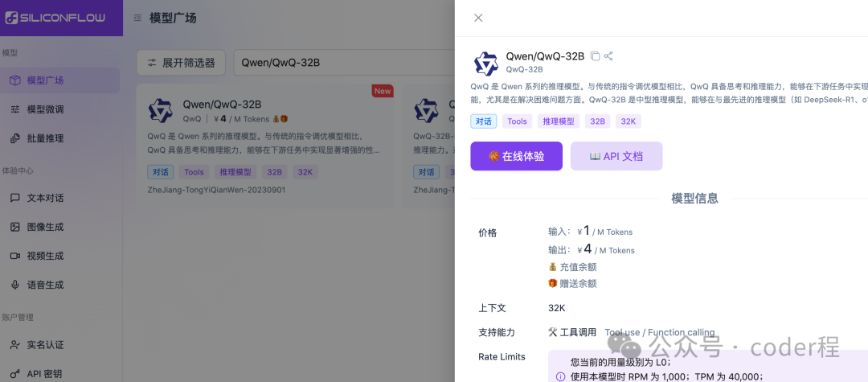This screenshot has width=868, height=382.
Task: Copy model name Qwen/QwQ-32B icon
Action: (x=595, y=56)
